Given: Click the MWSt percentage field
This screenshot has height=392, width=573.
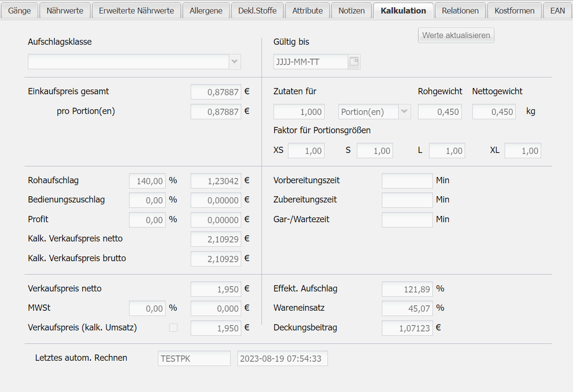Looking at the screenshot, I should [x=147, y=308].
